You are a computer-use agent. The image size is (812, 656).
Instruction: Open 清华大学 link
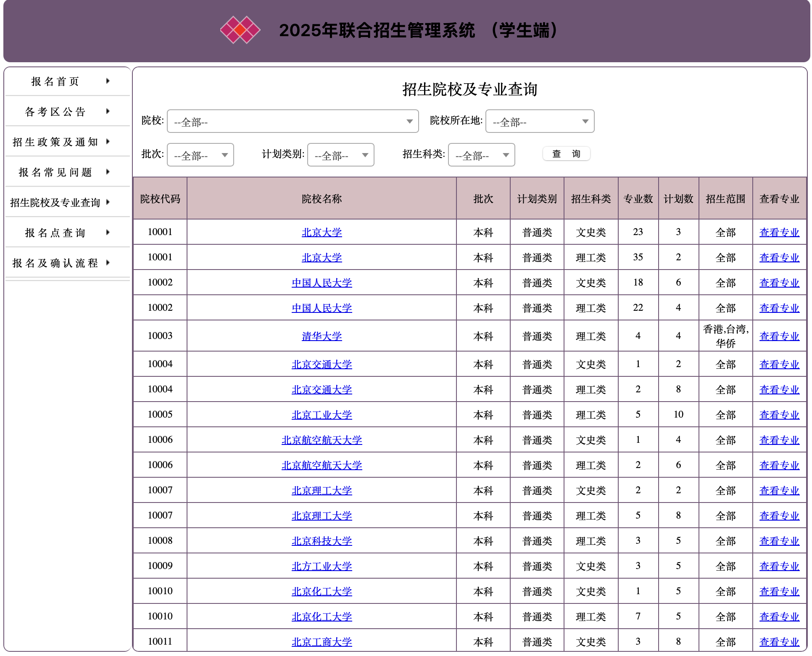[x=322, y=336]
